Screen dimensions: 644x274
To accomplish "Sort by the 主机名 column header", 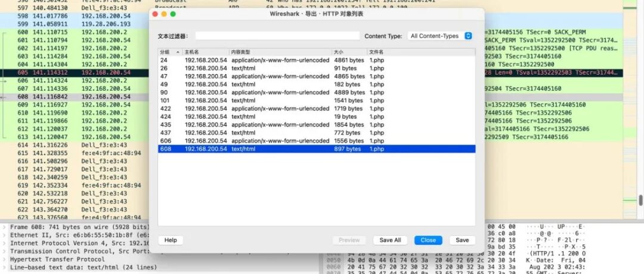I will coord(206,53).
